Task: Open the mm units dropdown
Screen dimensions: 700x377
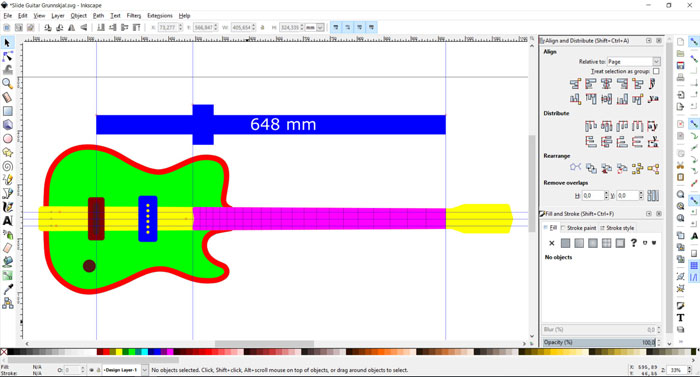Action: [314, 28]
